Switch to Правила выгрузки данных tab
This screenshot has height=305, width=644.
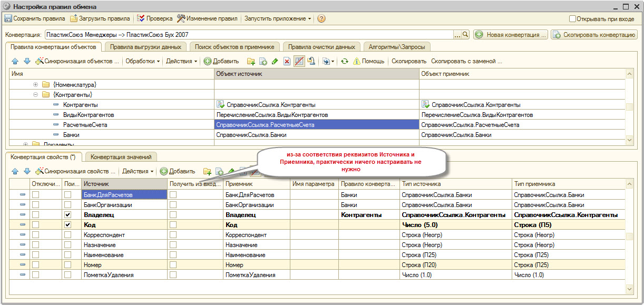145,47
